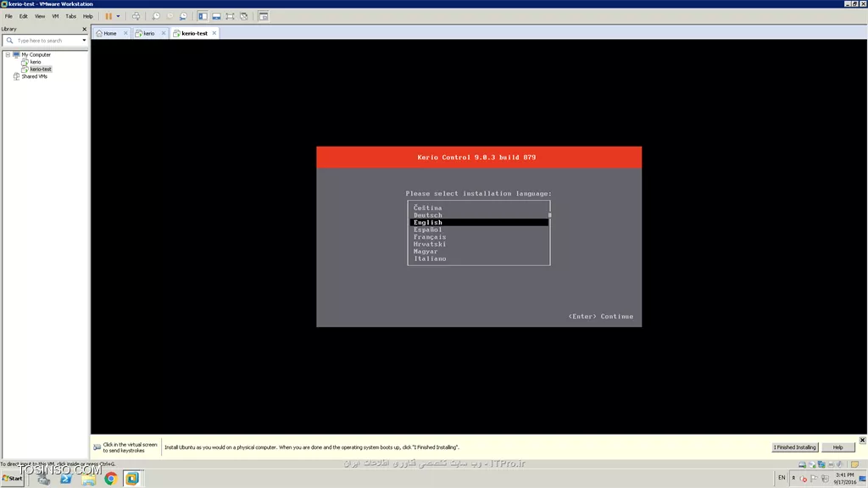868x488 pixels.
Task: Toggle the console view toolbar icon
Action: click(x=264, y=16)
